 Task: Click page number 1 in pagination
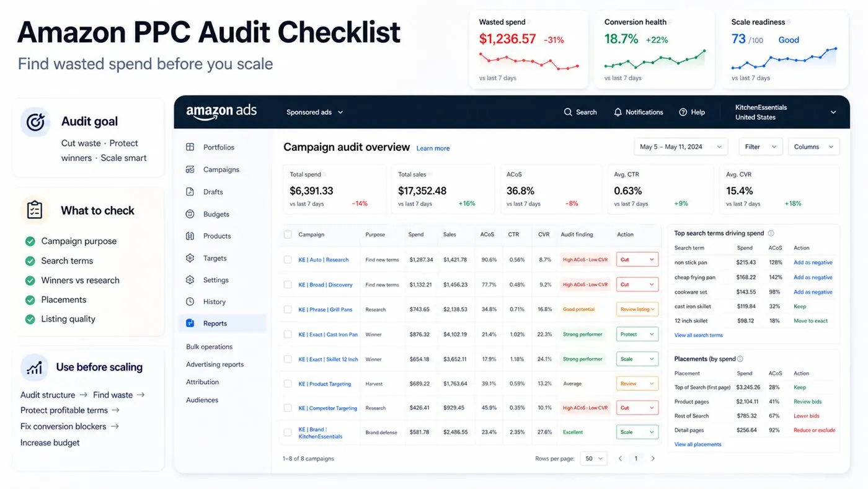click(x=636, y=459)
